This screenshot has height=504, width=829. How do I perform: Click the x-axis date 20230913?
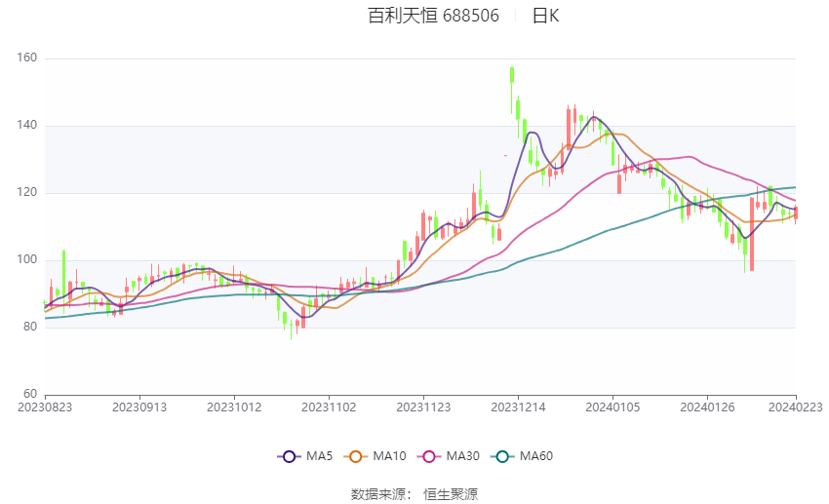[x=139, y=407]
